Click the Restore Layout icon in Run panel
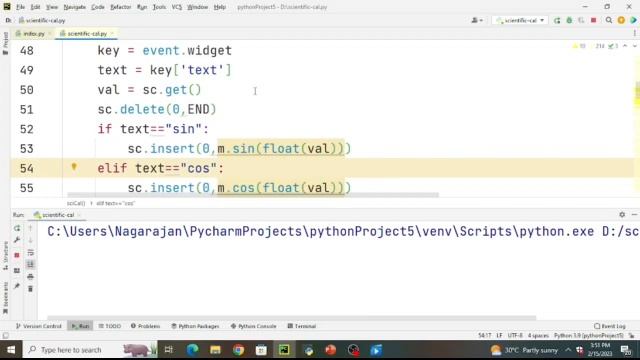This screenshot has width=640, height=360. pos(17,271)
